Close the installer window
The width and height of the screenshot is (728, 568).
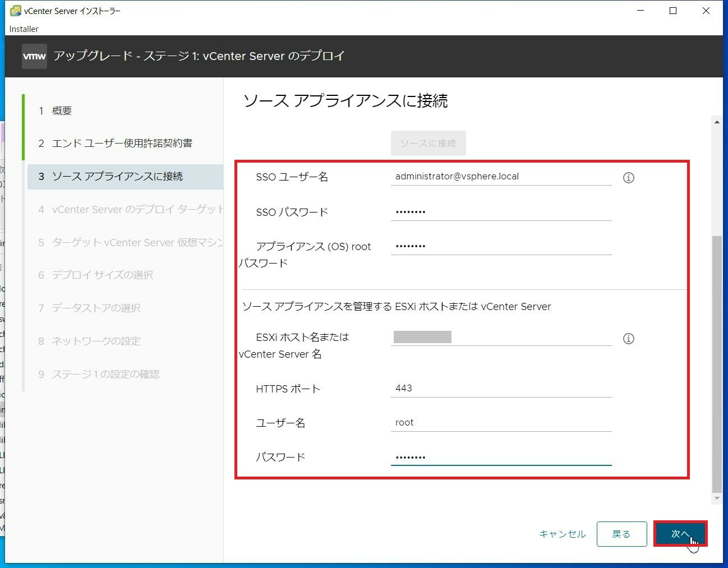click(x=706, y=11)
